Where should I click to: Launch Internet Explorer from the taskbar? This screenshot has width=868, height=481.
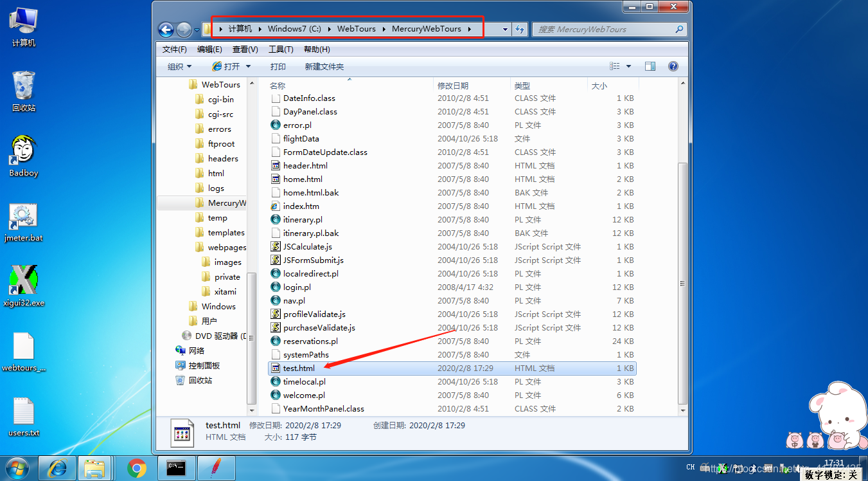(57, 468)
